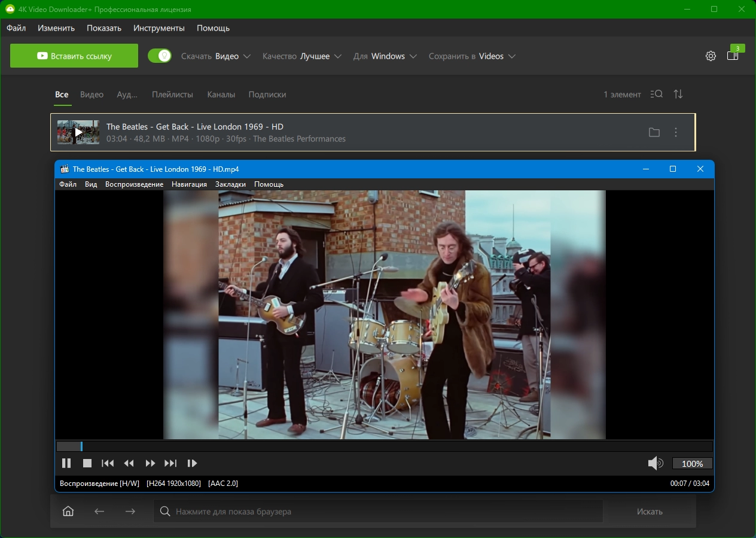Expand the Скачать Видео dropdown
Image resolution: width=756 pixels, height=538 pixels.
[x=216, y=56]
